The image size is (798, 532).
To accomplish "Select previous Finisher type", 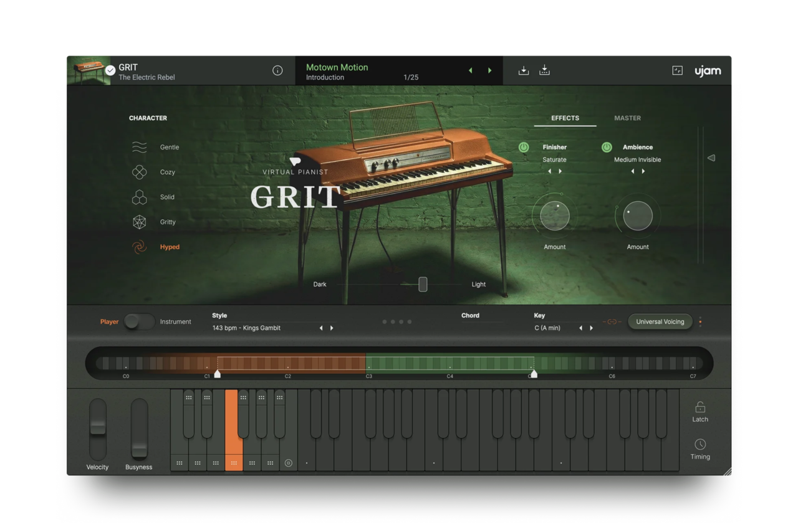I will coord(549,171).
